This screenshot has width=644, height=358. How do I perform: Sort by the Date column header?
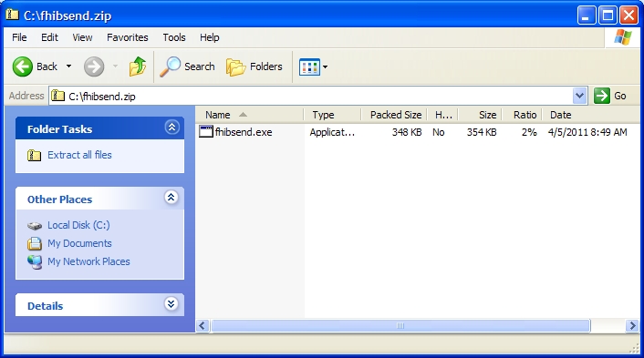(590, 115)
